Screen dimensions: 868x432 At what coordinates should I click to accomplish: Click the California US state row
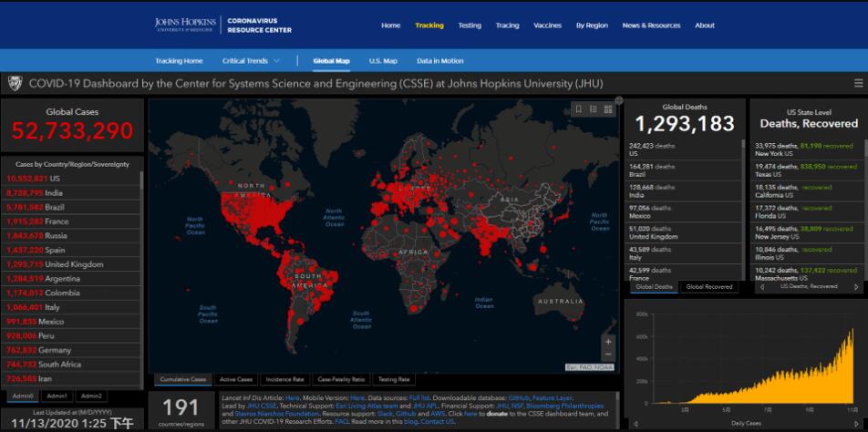point(807,190)
